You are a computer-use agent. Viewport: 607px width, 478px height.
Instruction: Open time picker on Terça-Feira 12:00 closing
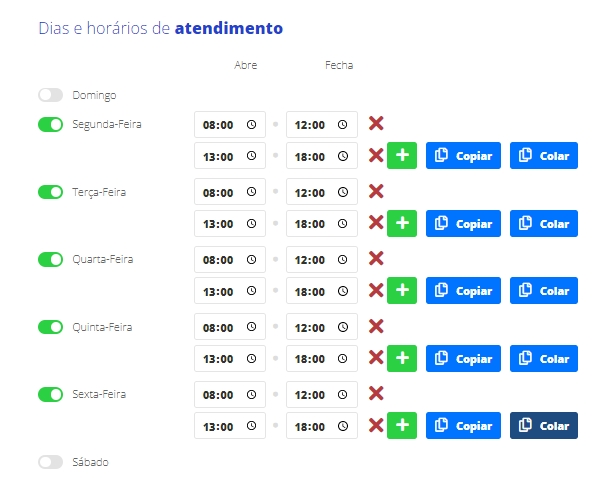click(343, 192)
